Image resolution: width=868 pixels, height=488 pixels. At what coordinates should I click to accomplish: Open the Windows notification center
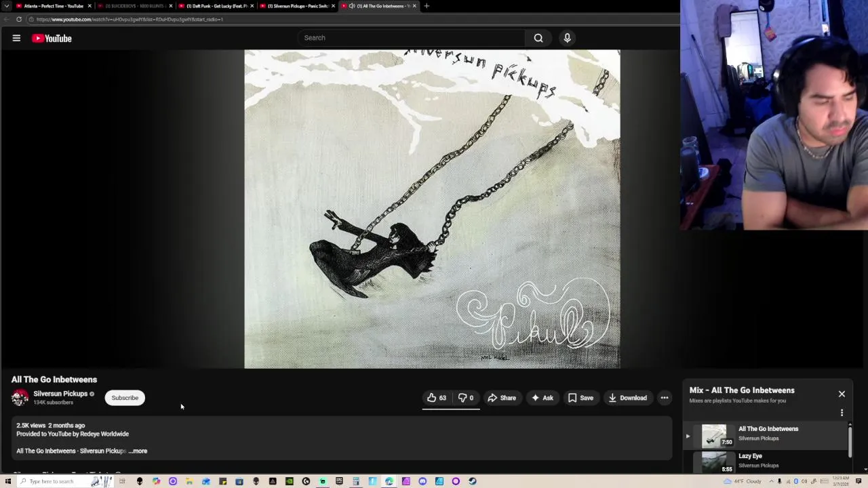point(858,481)
